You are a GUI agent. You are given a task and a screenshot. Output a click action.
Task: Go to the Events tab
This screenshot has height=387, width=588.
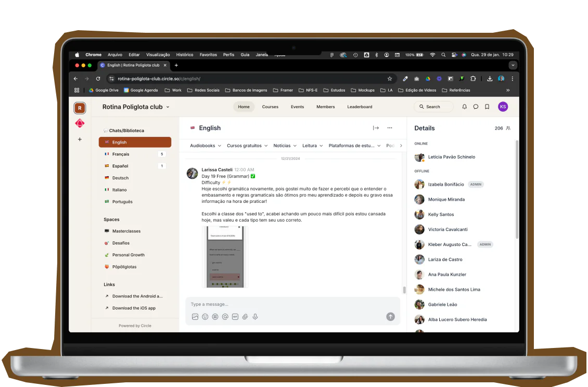click(x=297, y=107)
